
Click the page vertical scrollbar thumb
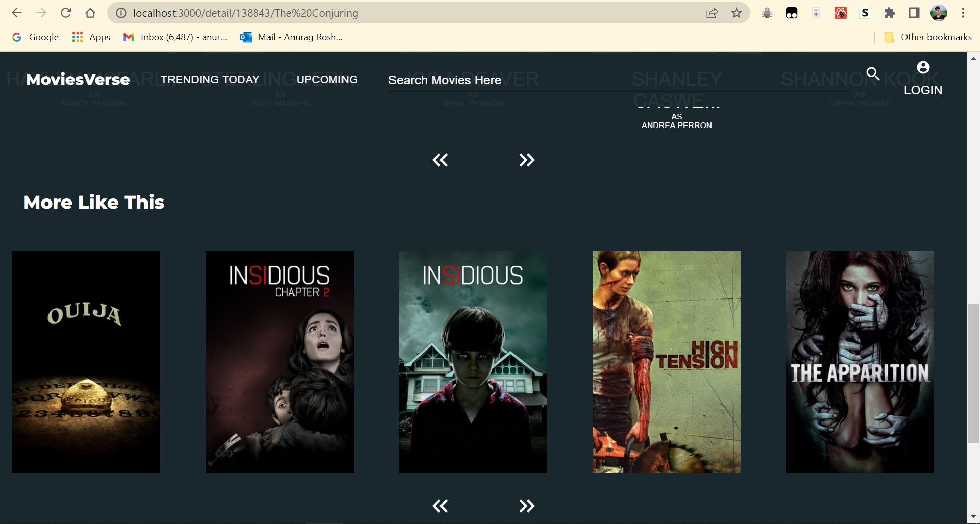[x=973, y=373]
